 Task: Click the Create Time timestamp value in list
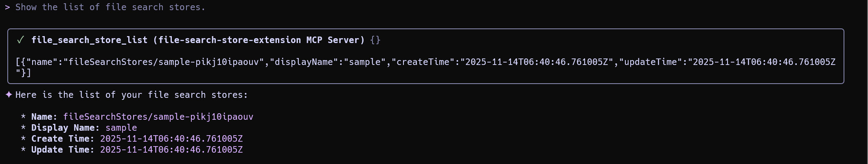click(x=171, y=139)
